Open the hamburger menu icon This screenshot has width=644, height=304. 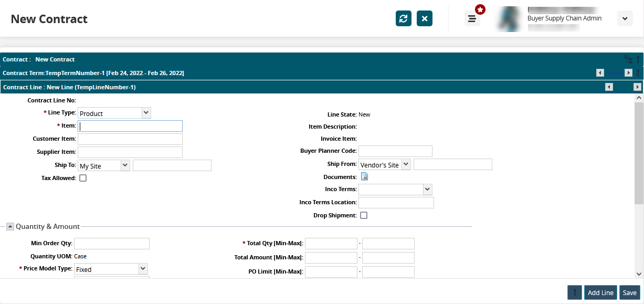tap(472, 19)
